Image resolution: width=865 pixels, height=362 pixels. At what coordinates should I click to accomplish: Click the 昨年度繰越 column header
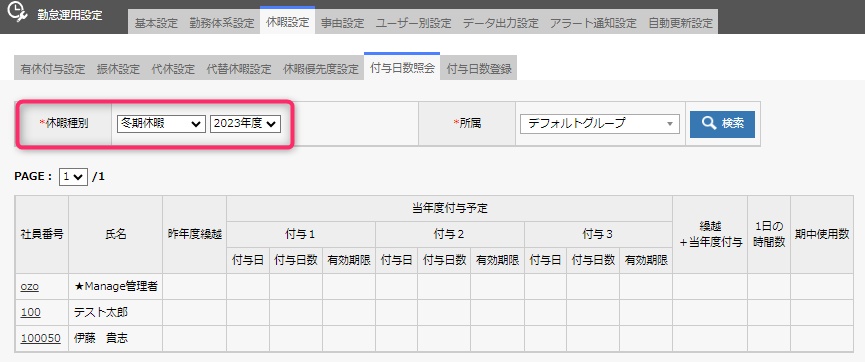click(x=195, y=235)
